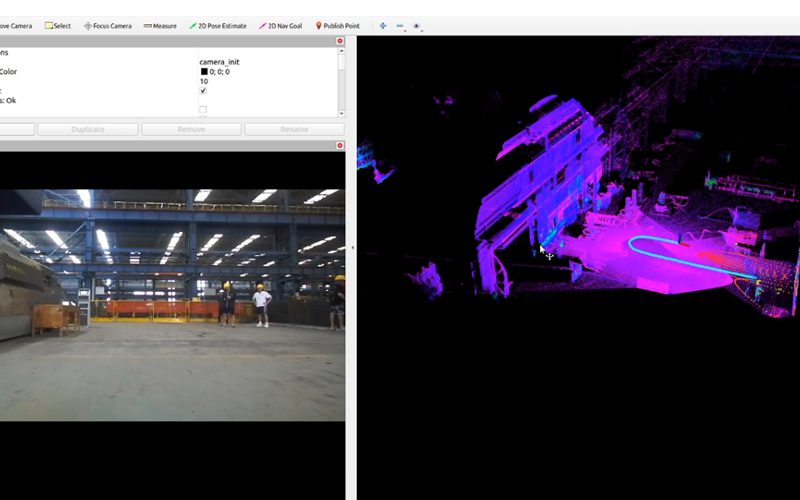
Task: Click the Rename button
Action: (x=294, y=129)
